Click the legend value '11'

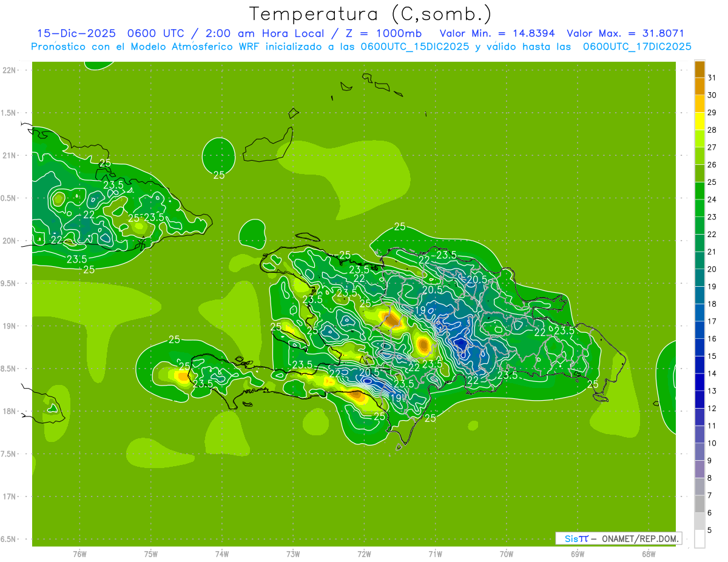pyautogui.click(x=712, y=425)
